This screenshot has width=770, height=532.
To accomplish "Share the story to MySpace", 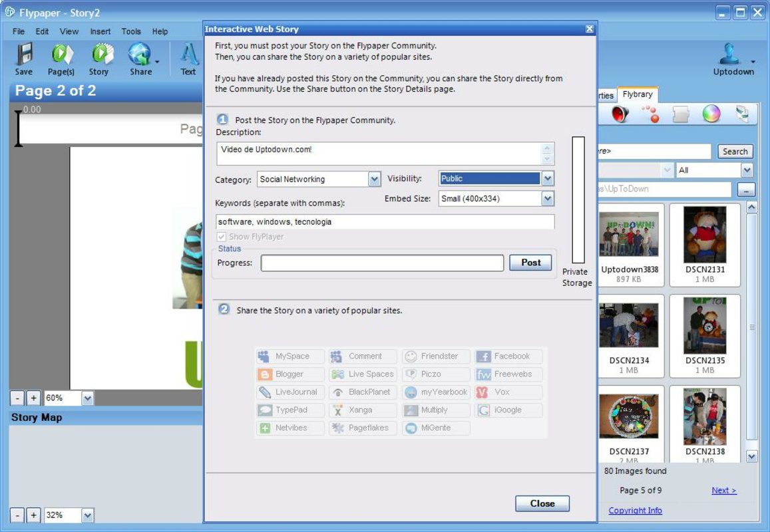I will pos(290,356).
